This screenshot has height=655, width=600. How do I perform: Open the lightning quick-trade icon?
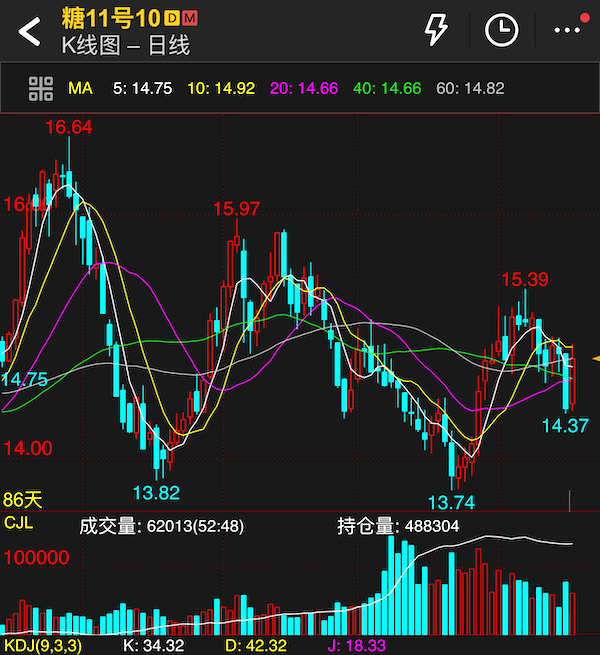click(436, 29)
